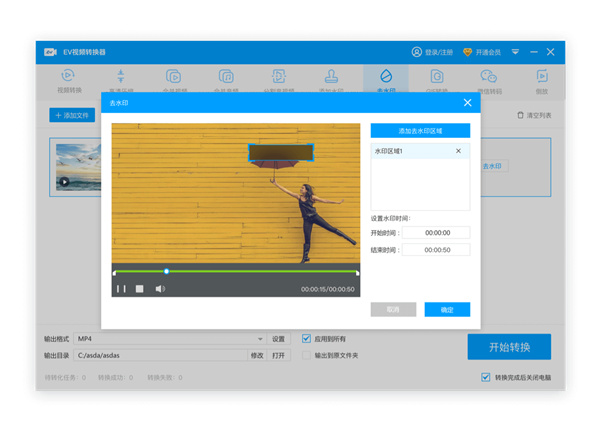
Task: Open the 视频转换 video convert tool
Action: coord(67,77)
